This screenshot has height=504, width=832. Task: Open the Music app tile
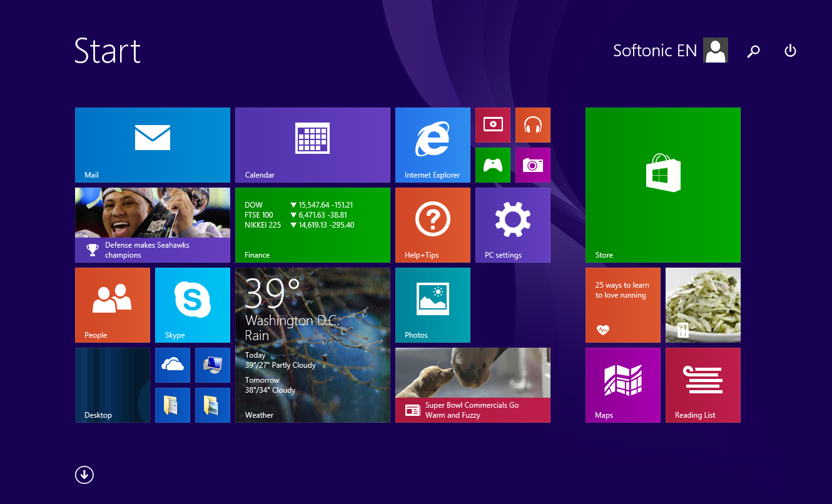[533, 125]
